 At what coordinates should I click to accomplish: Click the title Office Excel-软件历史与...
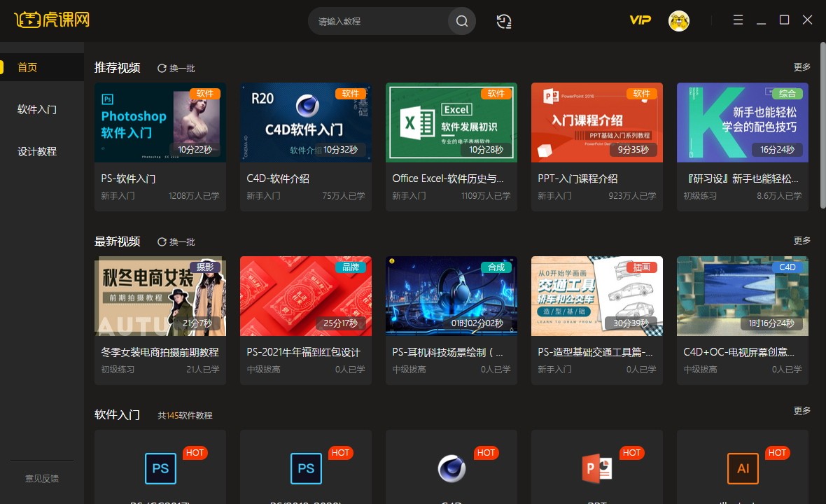(448, 178)
